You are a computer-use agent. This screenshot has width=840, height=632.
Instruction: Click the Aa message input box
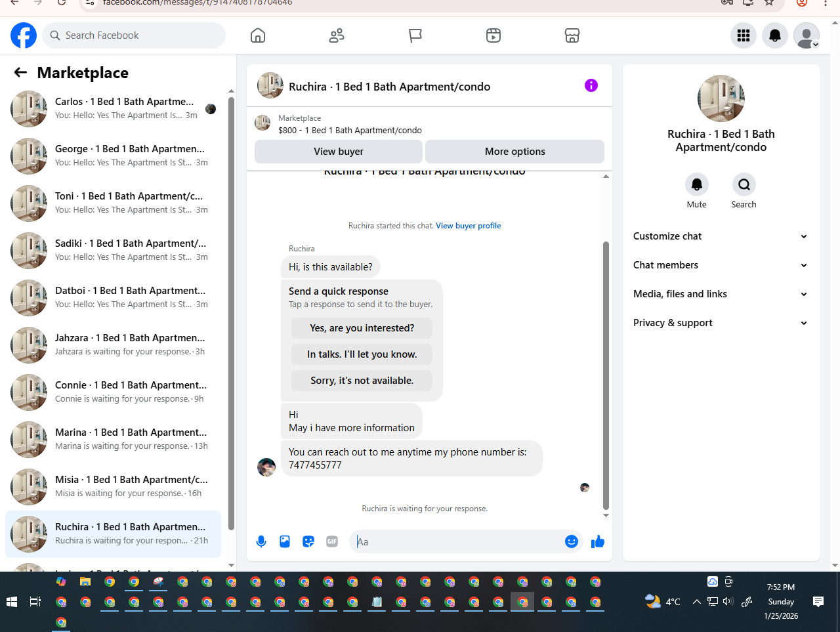point(457,541)
